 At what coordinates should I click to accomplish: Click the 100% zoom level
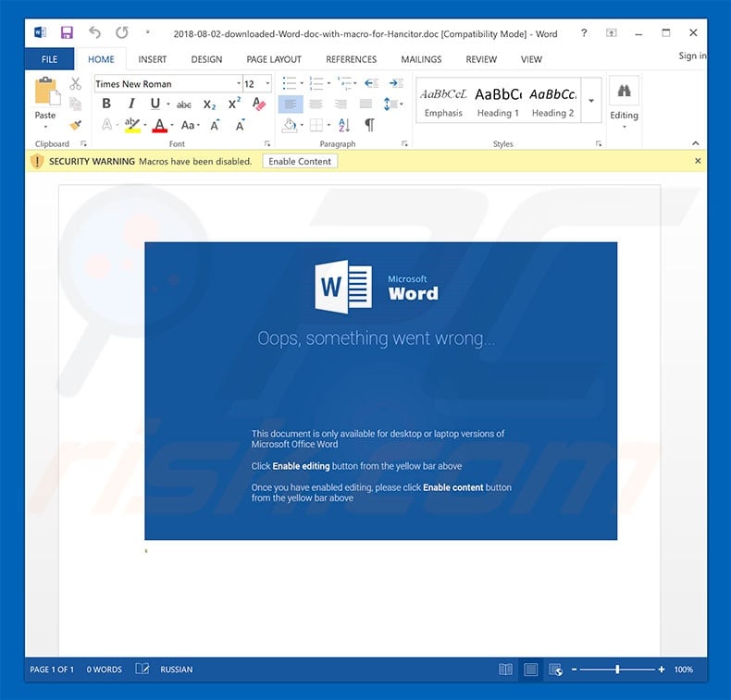pos(683,669)
